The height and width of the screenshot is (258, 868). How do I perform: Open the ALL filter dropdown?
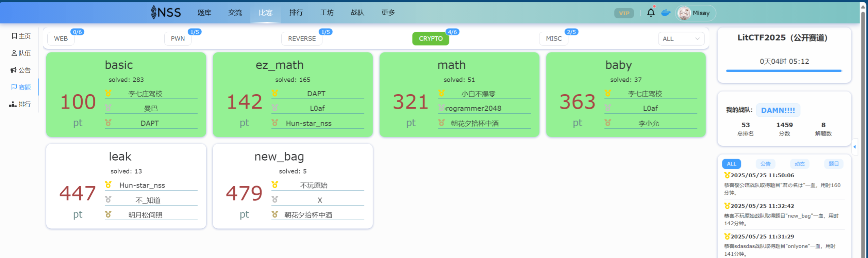(681, 39)
